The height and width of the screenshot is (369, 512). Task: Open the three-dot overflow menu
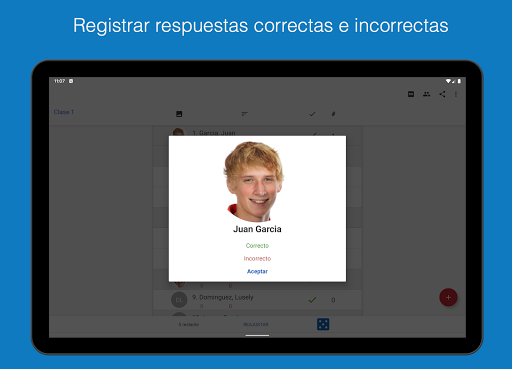[456, 94]
